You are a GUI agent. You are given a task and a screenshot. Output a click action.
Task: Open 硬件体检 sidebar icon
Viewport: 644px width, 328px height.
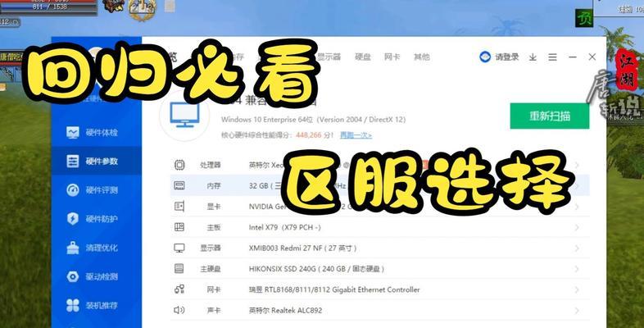point(73,132)
